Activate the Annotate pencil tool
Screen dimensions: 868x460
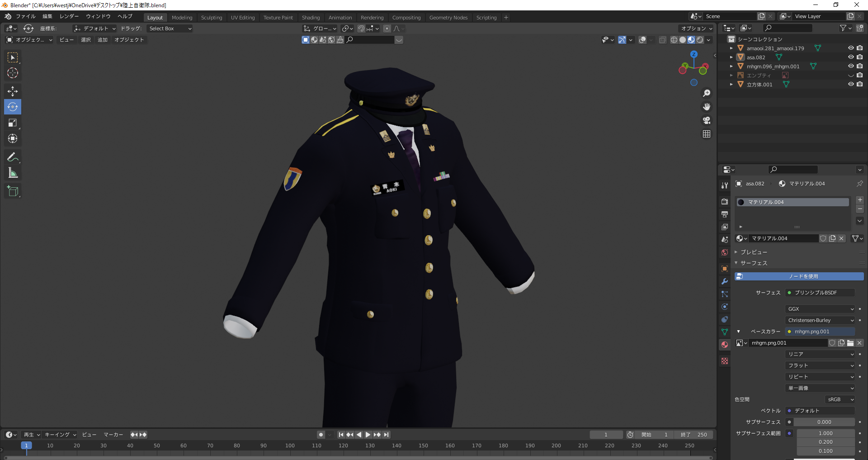point(13,157)
